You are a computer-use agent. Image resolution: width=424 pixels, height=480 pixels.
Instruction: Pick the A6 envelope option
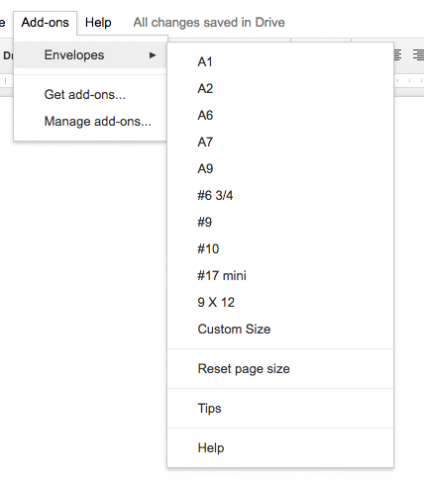(280, 115)
